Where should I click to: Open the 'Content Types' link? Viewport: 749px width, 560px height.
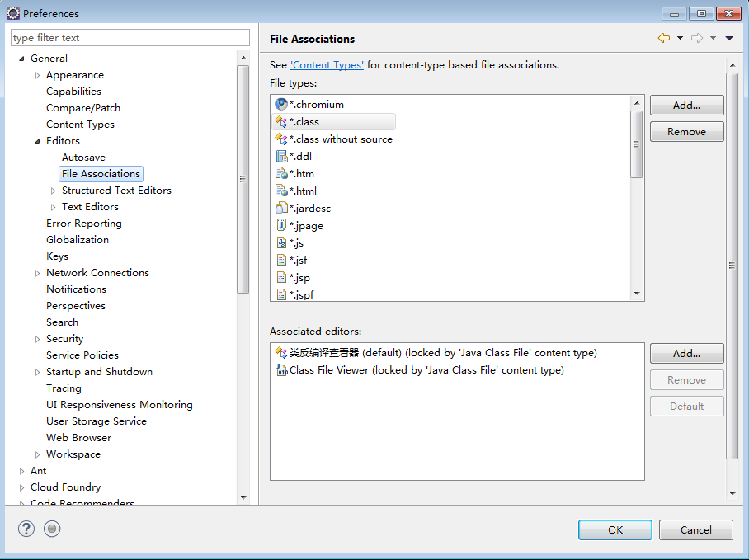327,65
